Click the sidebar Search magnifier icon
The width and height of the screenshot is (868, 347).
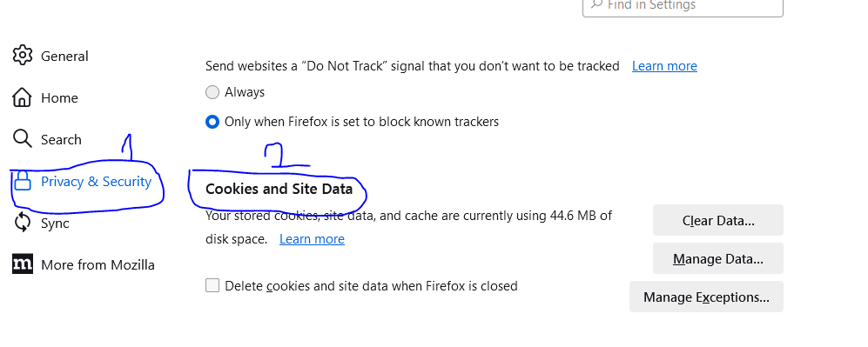22,139
